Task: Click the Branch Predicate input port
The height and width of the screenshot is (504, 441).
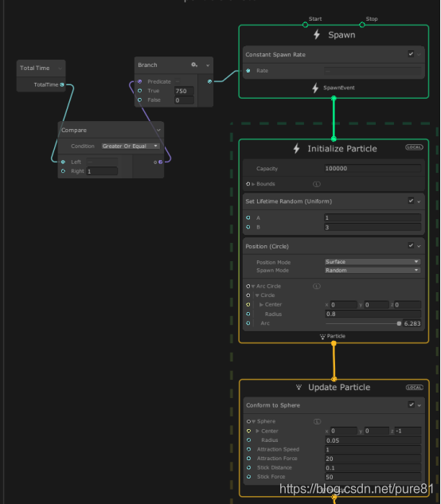Action: click(140, 82)
